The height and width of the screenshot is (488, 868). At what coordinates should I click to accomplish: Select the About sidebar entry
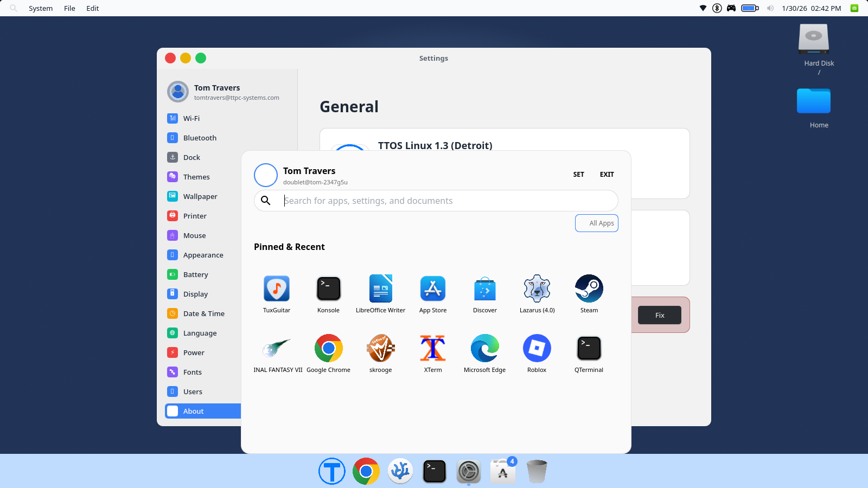[203, 411]
